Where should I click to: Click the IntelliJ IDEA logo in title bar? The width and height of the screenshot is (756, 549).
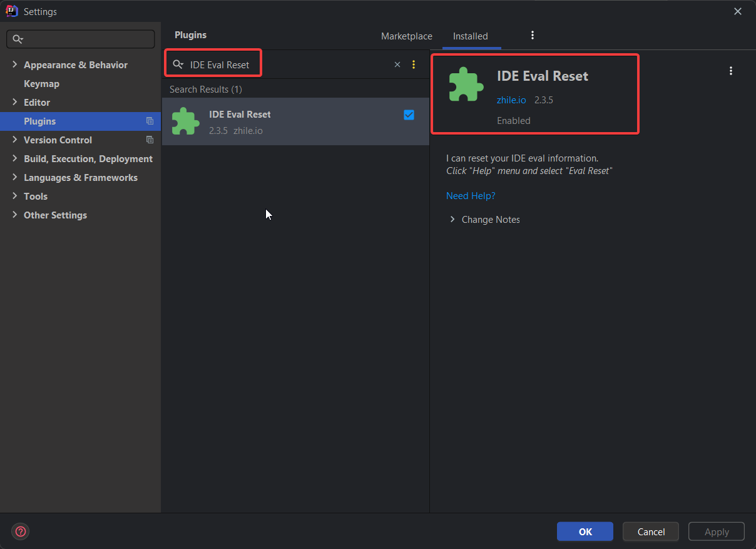12,11
